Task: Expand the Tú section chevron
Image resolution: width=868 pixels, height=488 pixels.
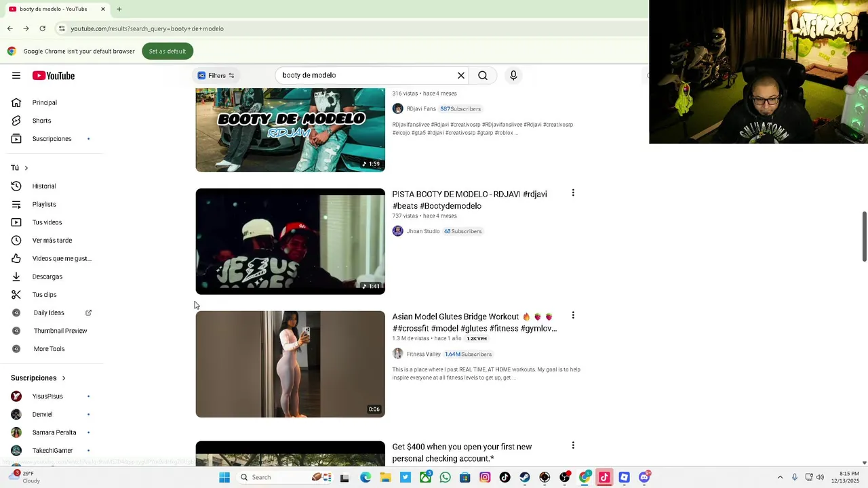Action: (26, 168)
